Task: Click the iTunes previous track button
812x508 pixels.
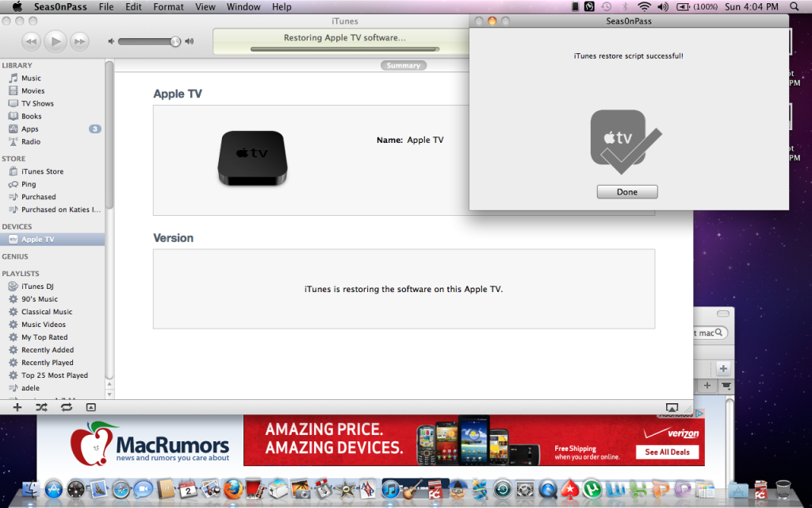Action: 31,41
